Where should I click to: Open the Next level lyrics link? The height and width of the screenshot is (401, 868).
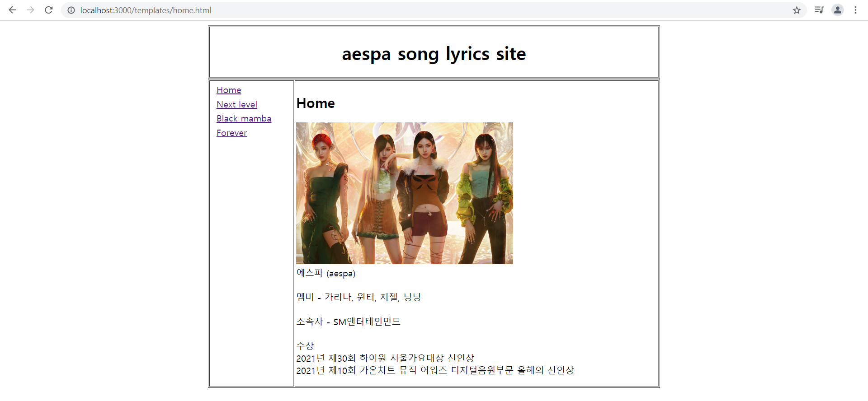coord(237,104)
